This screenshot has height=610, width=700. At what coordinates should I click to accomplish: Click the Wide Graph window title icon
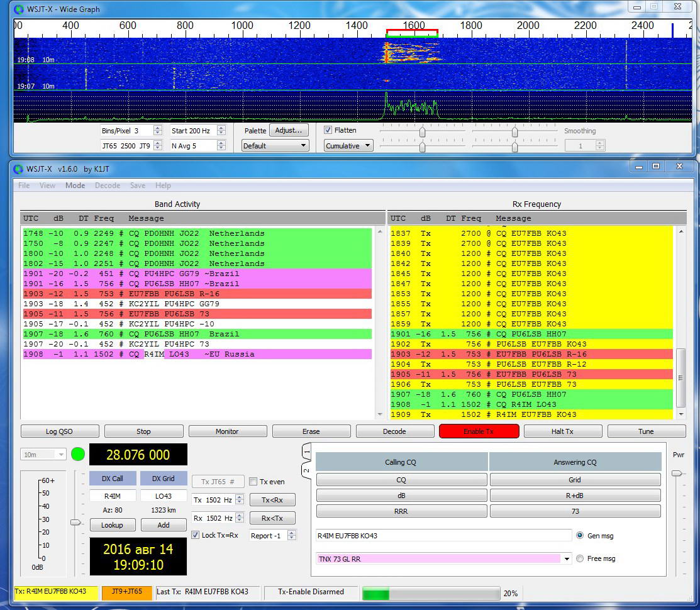tap(19, 9)
